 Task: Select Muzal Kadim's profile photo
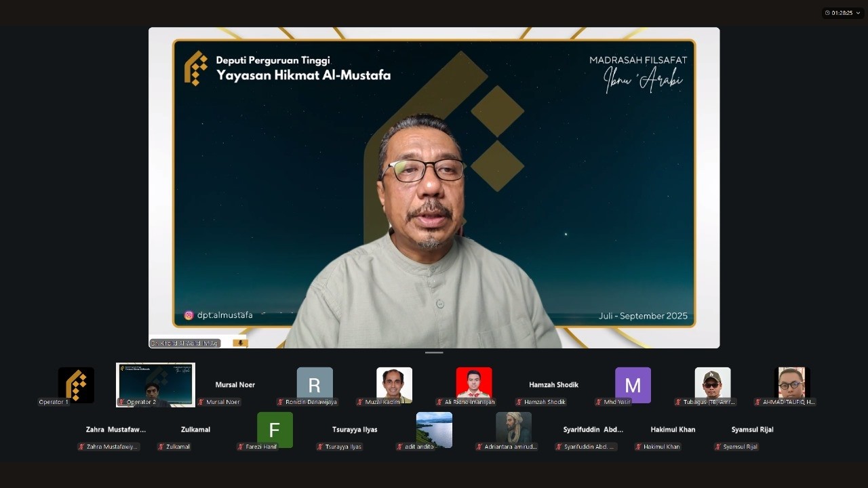tap(394, 385)
